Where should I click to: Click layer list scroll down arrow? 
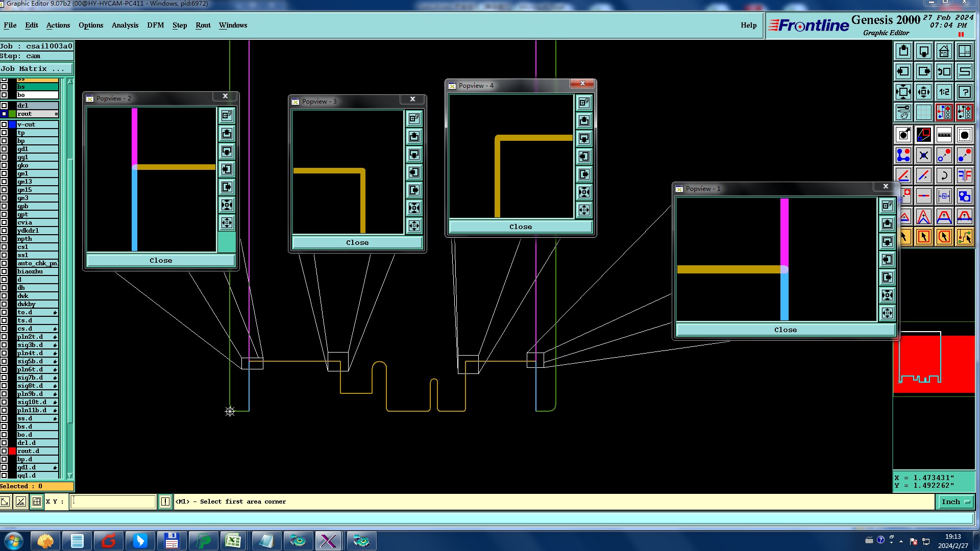click(70, 475)
